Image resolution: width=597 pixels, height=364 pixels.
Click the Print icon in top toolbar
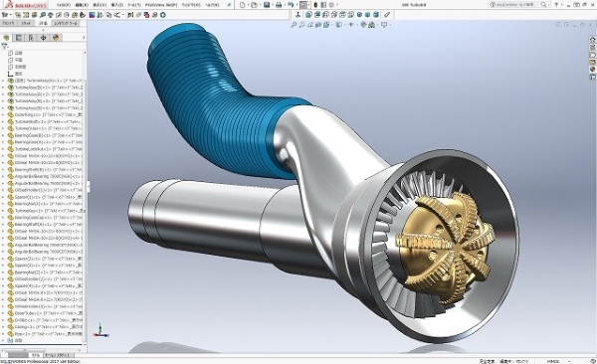click(279, 5)
